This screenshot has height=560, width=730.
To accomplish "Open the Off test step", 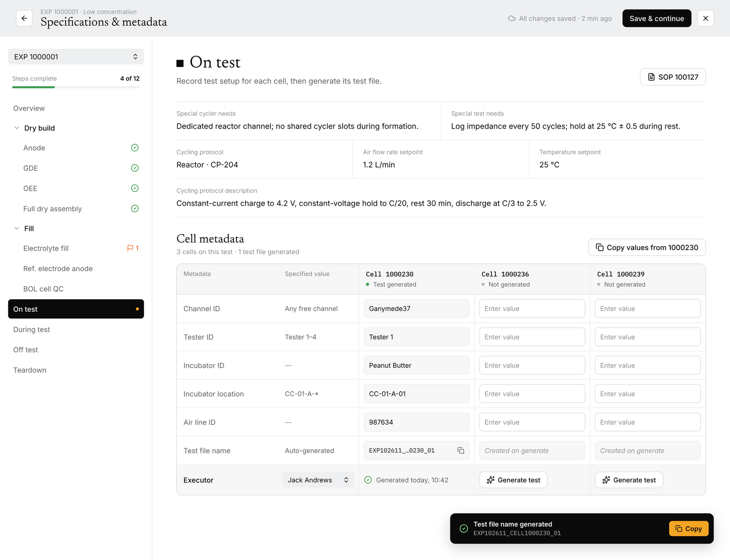I will [76, 350].
